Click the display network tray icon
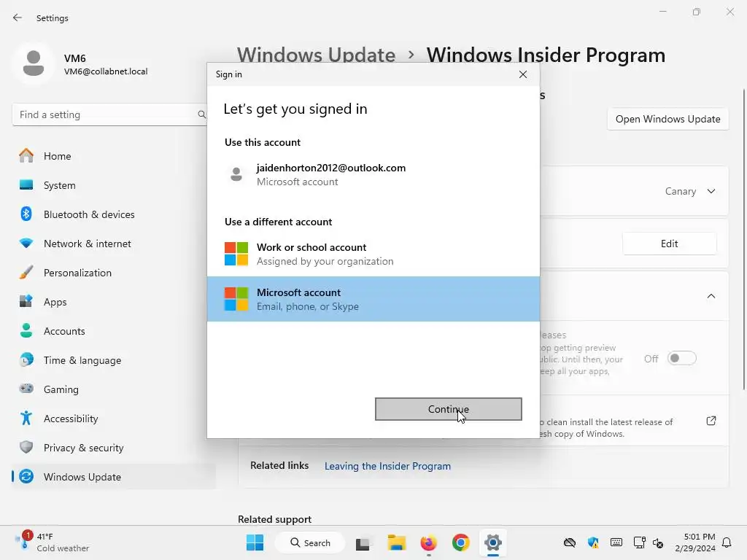The image size is (747, 560). point(639,542)
